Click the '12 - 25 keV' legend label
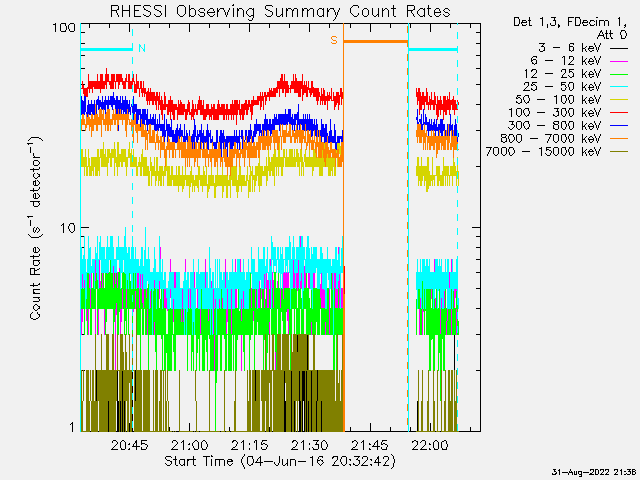Viewport: 640px width, 480px height. (562, 74)
